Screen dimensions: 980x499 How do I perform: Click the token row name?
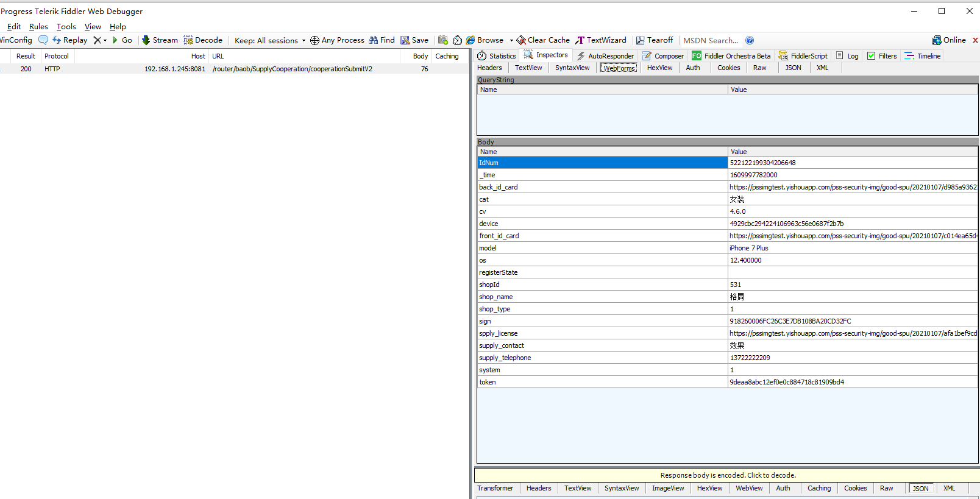(x=488, y=382)
